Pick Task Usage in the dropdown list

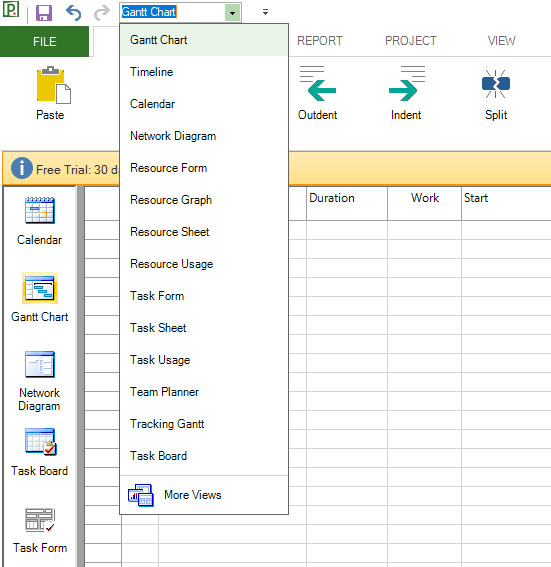[x=204, y=360]
